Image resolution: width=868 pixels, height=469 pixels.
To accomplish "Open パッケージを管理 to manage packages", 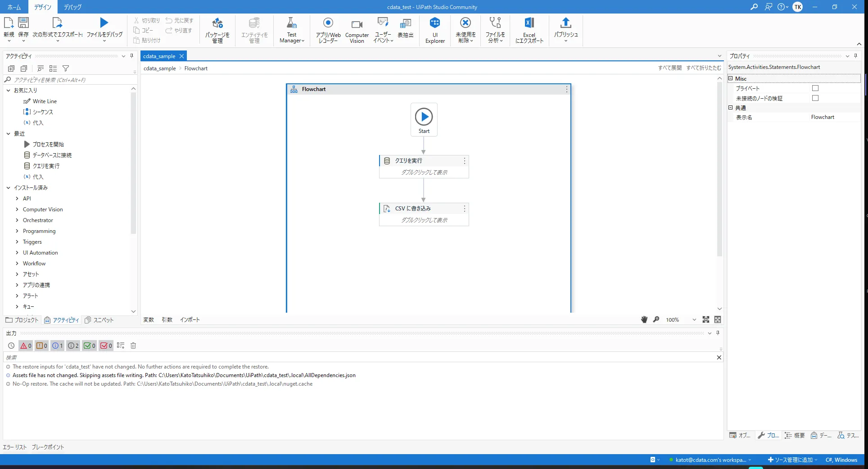I will point(217,30).
